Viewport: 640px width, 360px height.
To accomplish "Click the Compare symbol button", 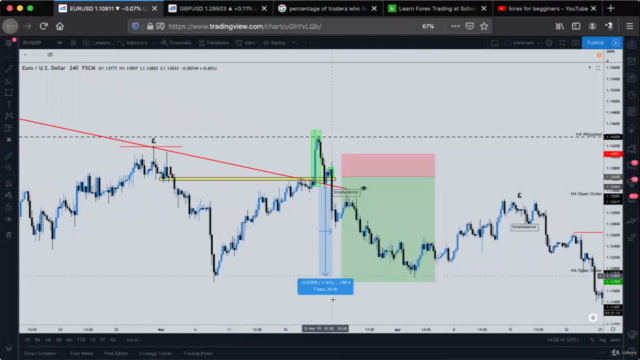I will [x=97, y=43].
